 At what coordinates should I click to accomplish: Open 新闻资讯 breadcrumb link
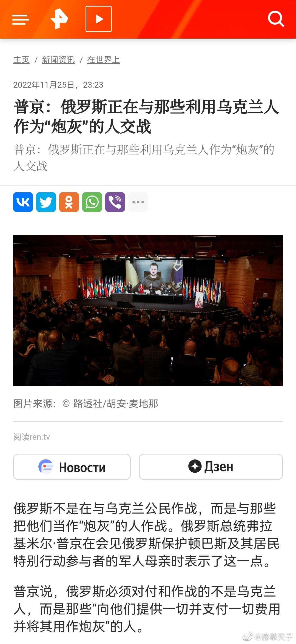click(58, 60)
